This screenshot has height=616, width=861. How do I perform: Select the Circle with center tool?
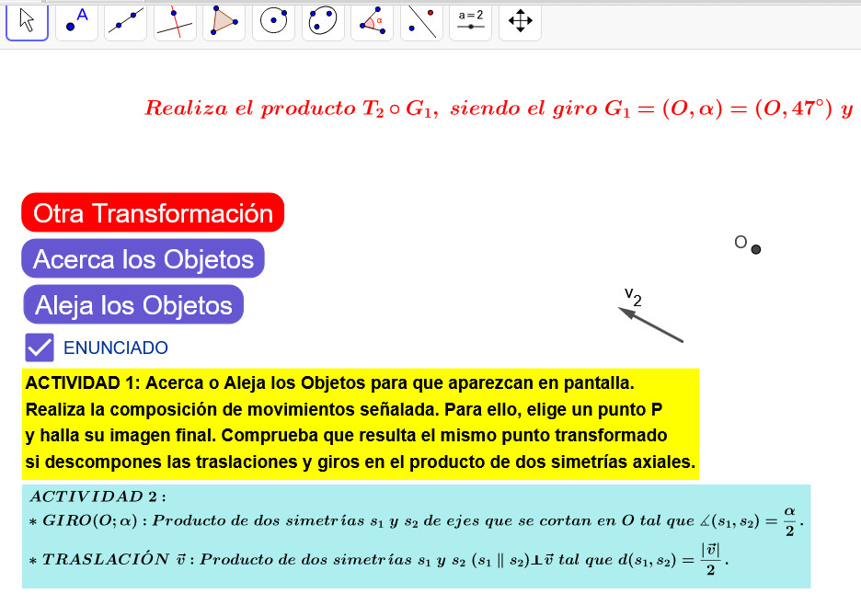(x=273, y=22)
